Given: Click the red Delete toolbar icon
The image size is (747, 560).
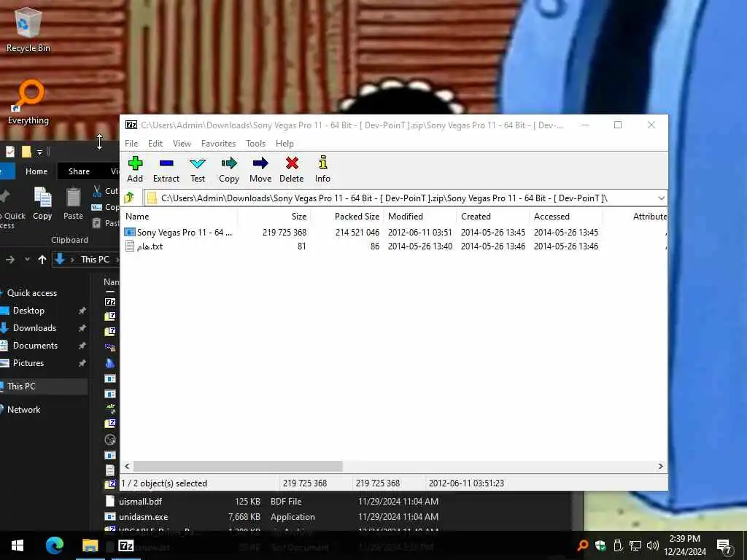Looking at the screenshot, I should (292, 169).
